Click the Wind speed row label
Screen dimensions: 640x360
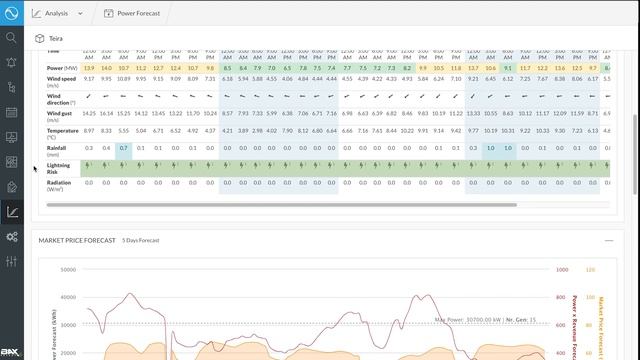(x=61, y=82)
